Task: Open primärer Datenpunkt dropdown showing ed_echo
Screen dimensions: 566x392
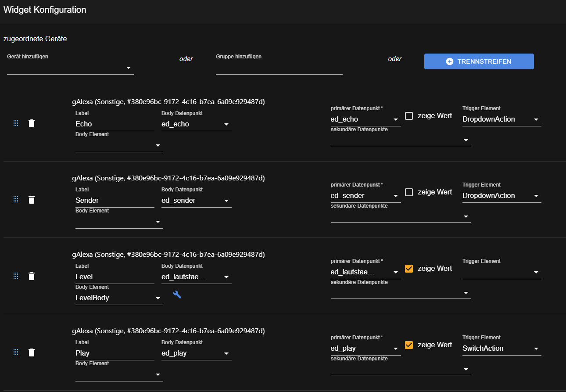Action: point(366,119)
